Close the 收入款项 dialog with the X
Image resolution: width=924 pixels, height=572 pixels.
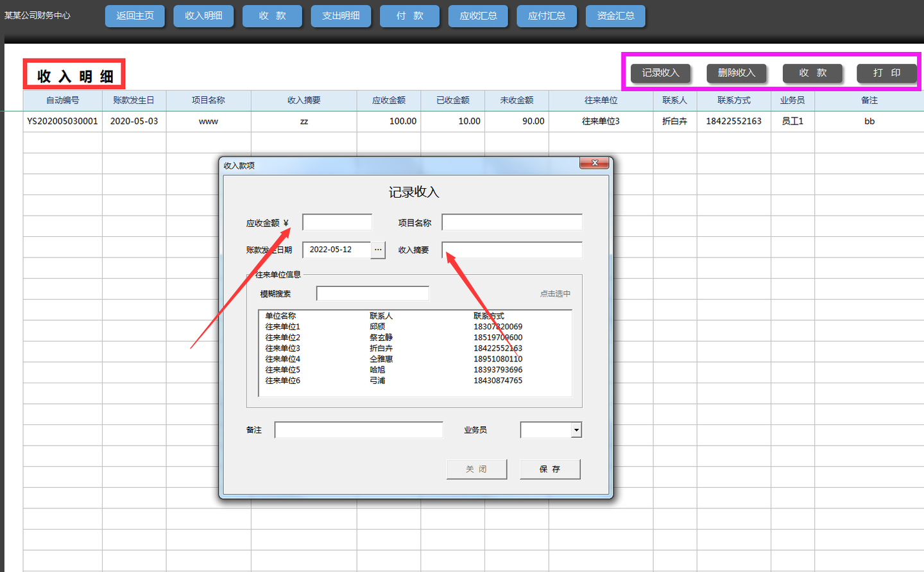594,163
